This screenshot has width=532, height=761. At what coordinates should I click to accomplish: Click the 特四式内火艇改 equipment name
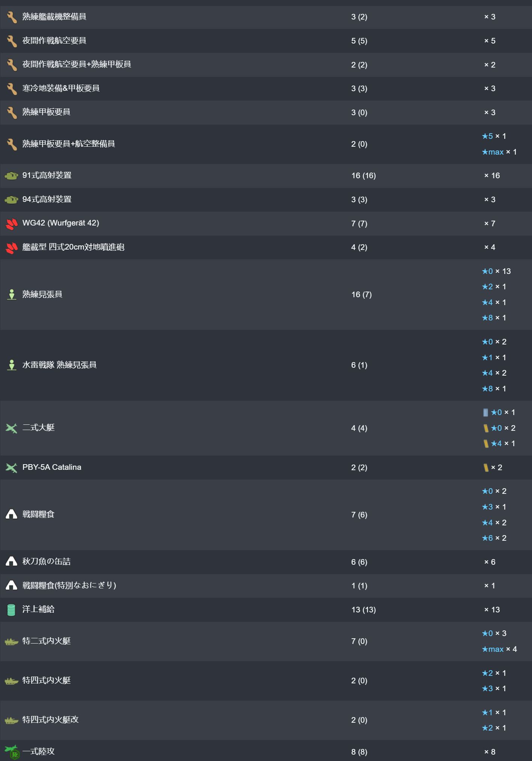point(50,720)
